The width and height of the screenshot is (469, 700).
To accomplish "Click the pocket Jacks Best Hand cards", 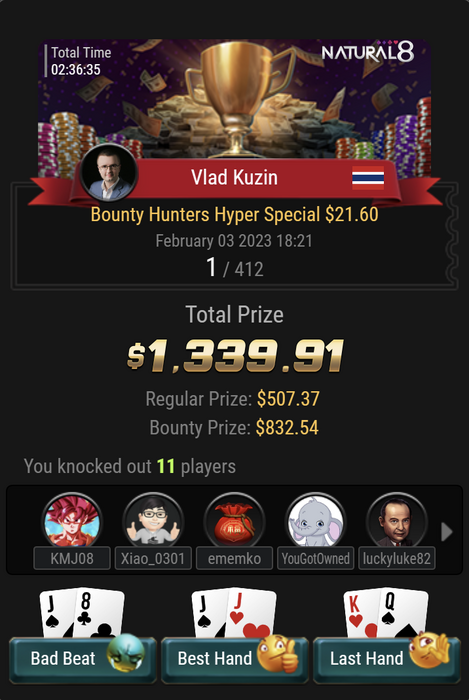I will pos(234,612).
